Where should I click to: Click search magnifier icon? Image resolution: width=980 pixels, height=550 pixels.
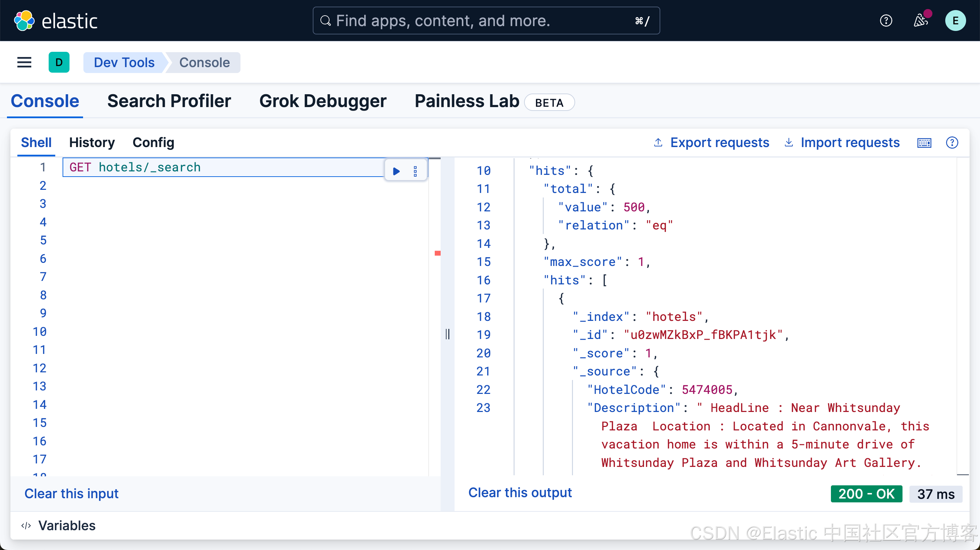[325, 21]
